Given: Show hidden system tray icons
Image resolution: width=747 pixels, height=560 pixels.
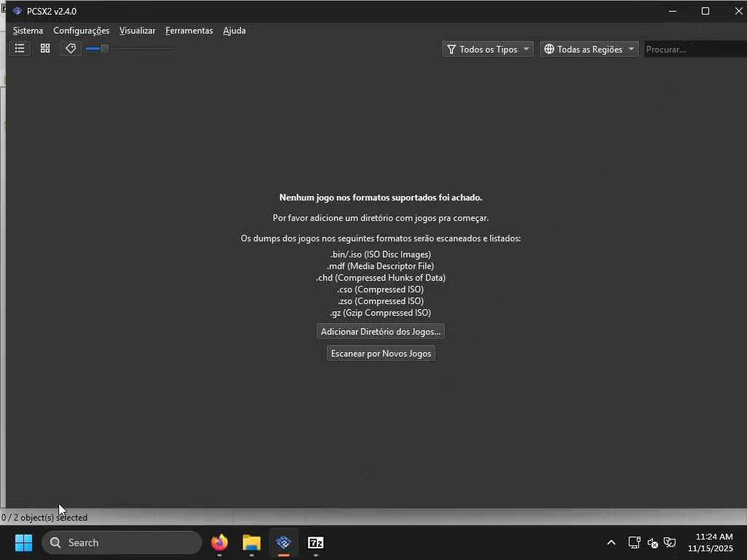Looking at the screenshot, I should [611, 542].
